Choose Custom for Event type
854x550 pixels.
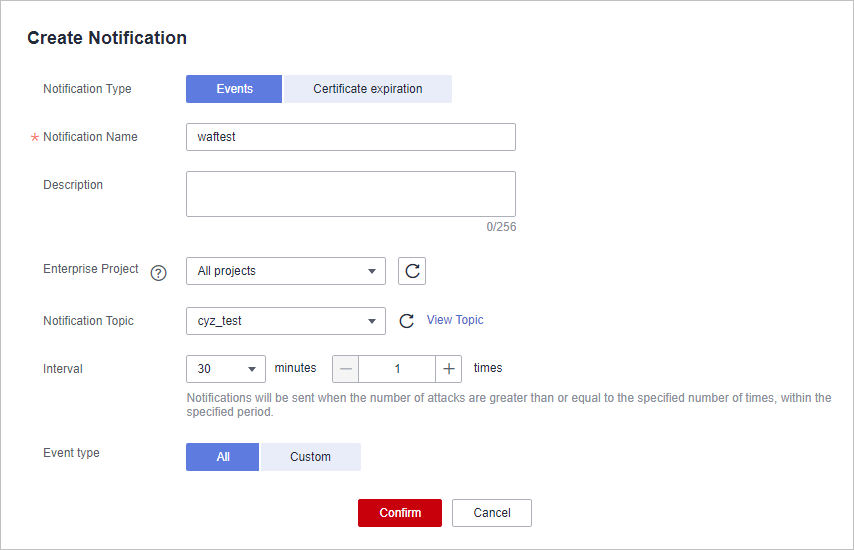(x=310, y=457)
